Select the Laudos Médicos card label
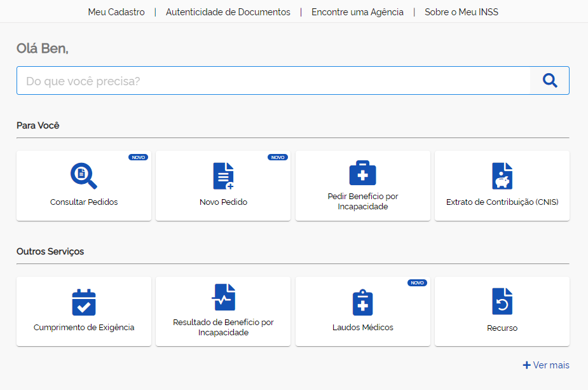This screenshot has height=390, width=588. pyautogui.click(x=362, y=327)
